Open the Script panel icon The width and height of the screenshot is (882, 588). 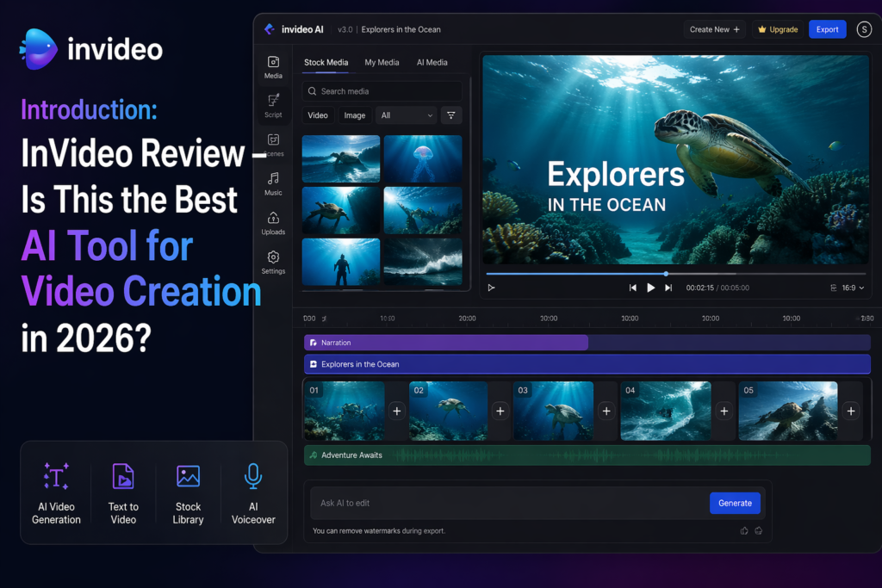[x=273, y=101]
